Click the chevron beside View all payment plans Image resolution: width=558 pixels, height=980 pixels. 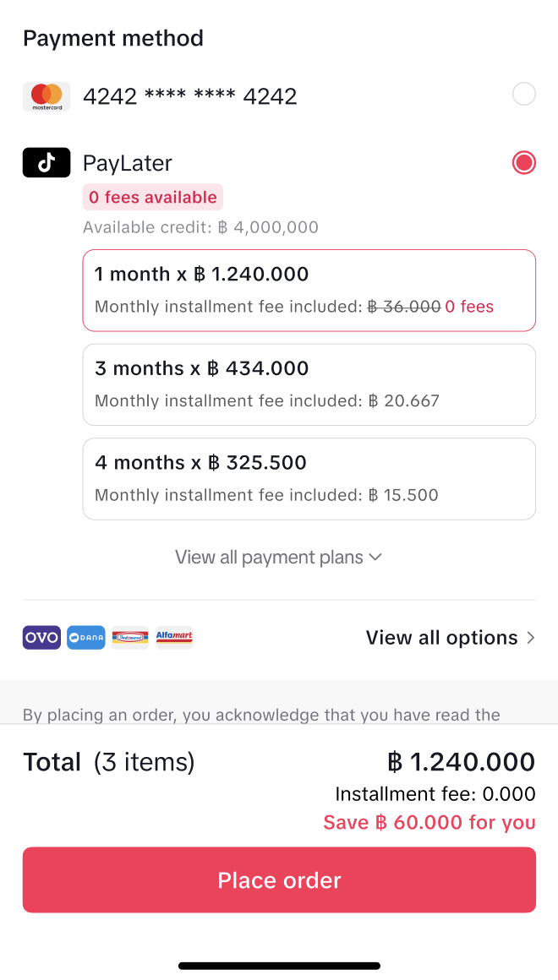[x=376, y=558]
